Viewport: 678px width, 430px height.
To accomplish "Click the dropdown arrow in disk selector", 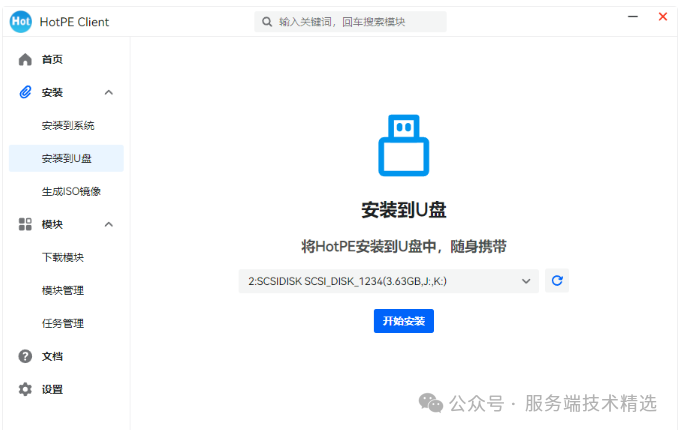I will [x=526, y=281].
